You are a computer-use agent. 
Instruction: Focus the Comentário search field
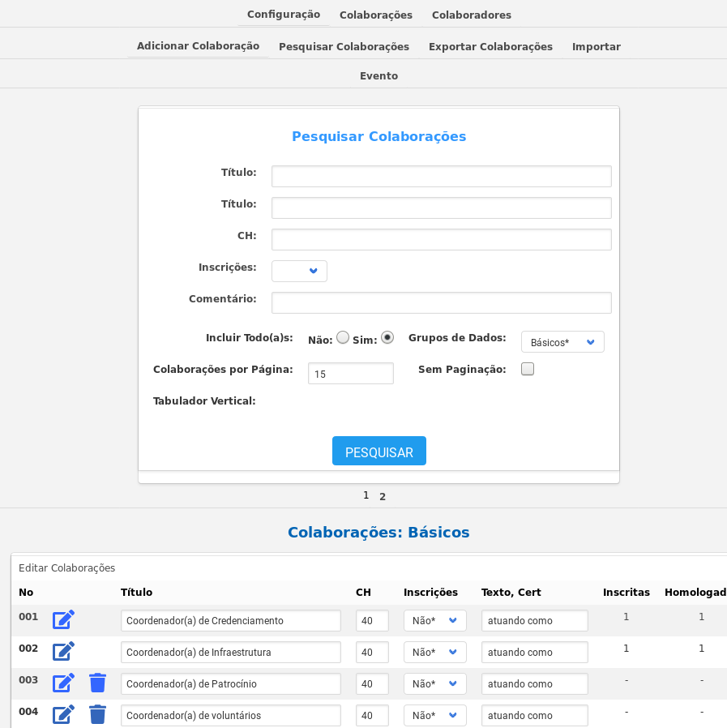pos(442,302)
